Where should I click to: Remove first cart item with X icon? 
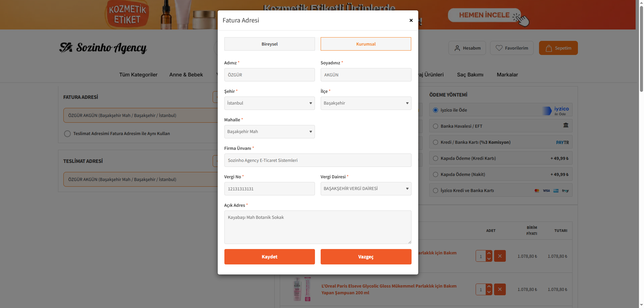500,256
